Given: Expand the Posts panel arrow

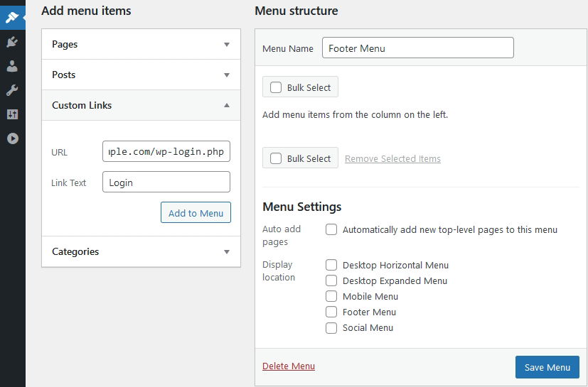Looking at the screenshot, I should (227, 75).
